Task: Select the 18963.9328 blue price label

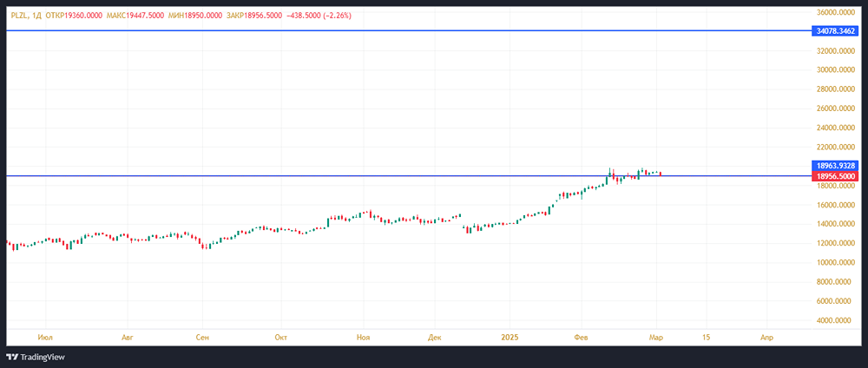Action: [836, 166]
